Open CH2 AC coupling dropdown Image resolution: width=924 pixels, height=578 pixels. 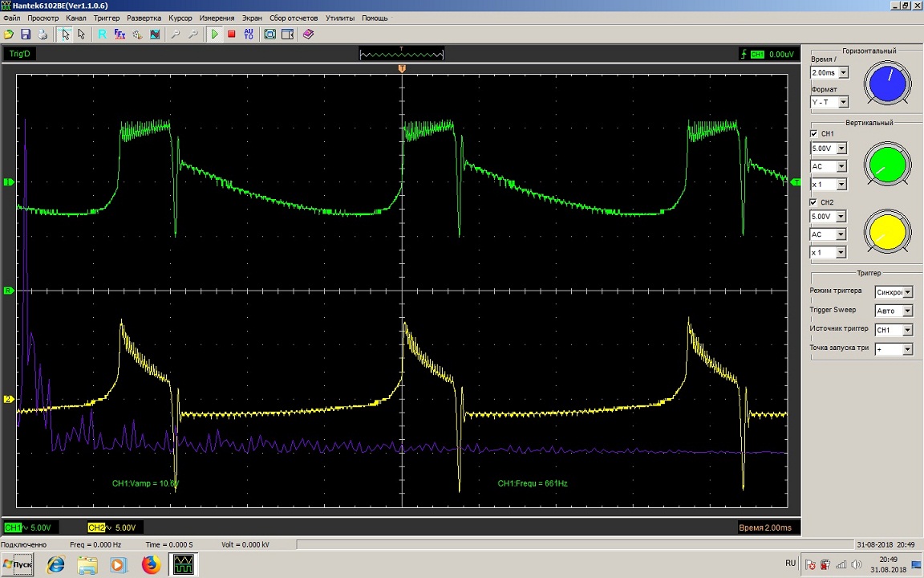(x=841, y=234)
